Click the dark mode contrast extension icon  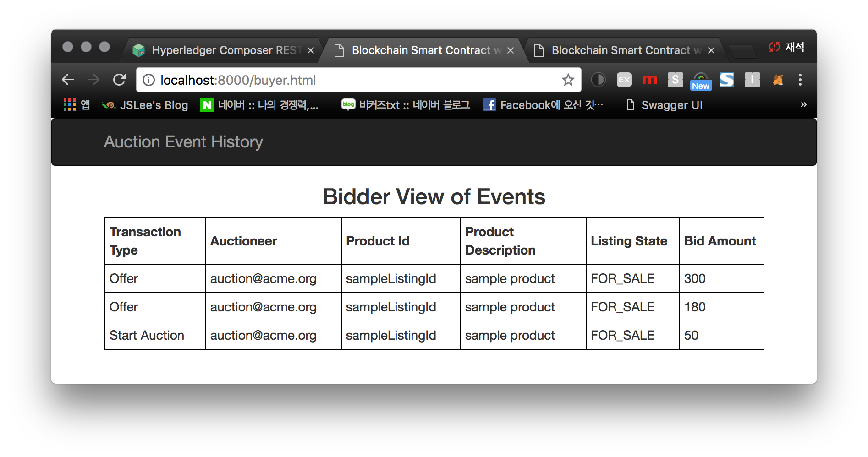[599, 79]
